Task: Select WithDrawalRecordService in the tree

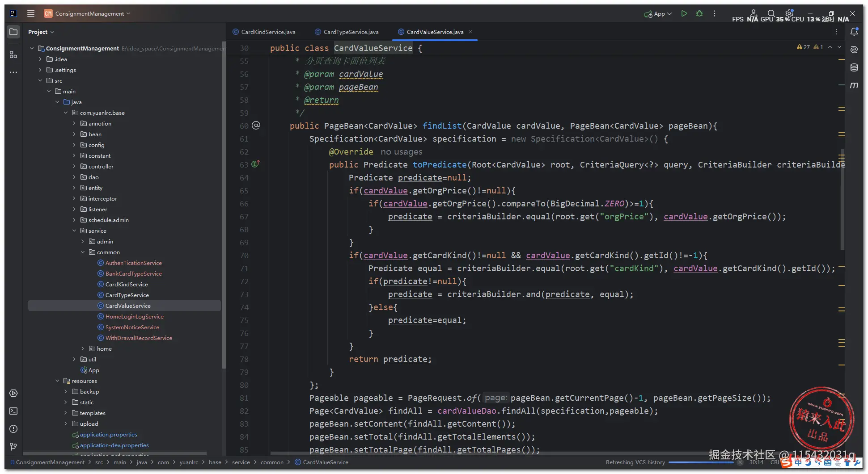Action: [x=139, y=338]
